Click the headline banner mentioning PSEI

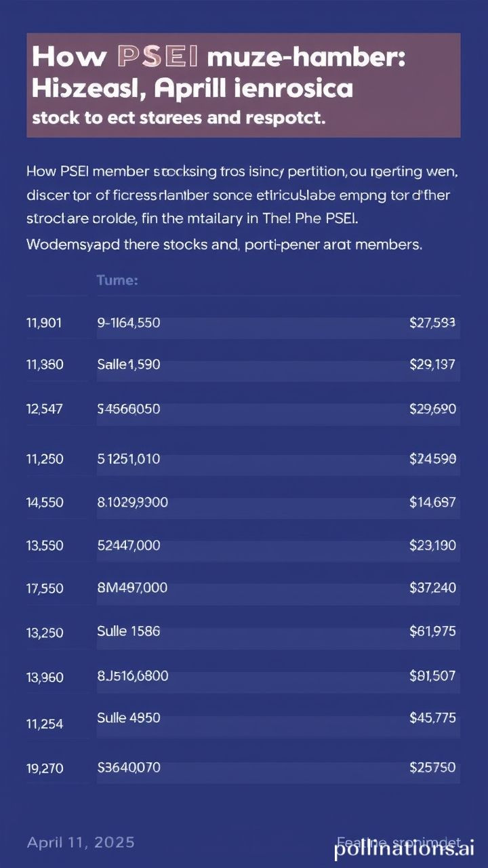pyautogui.click(x=243, y=85)
